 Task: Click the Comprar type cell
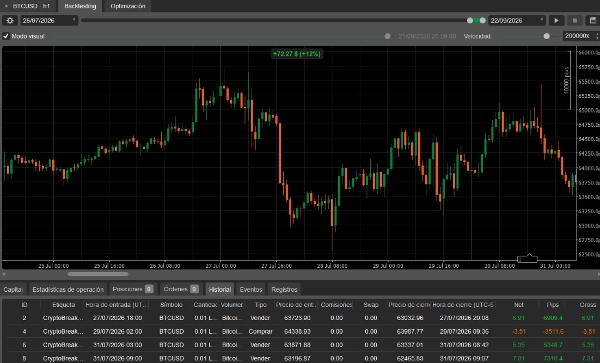(261, 331)
